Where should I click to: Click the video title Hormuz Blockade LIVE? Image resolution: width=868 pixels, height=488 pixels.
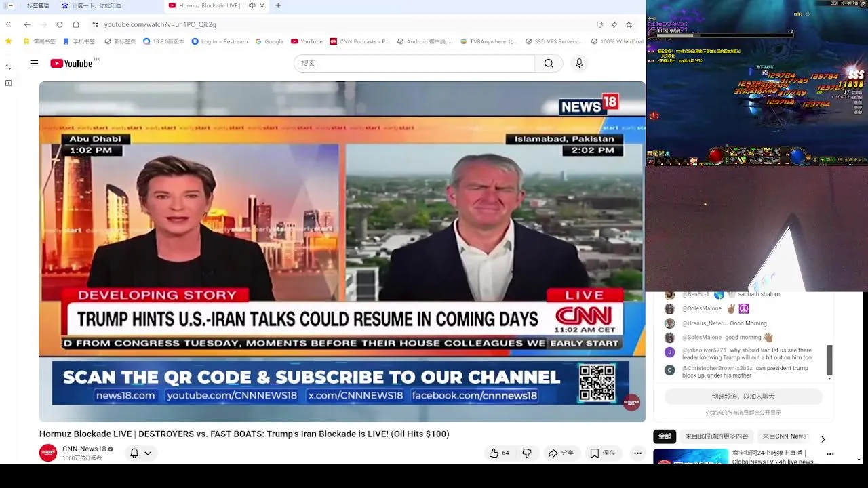click(x=244, y=434)
